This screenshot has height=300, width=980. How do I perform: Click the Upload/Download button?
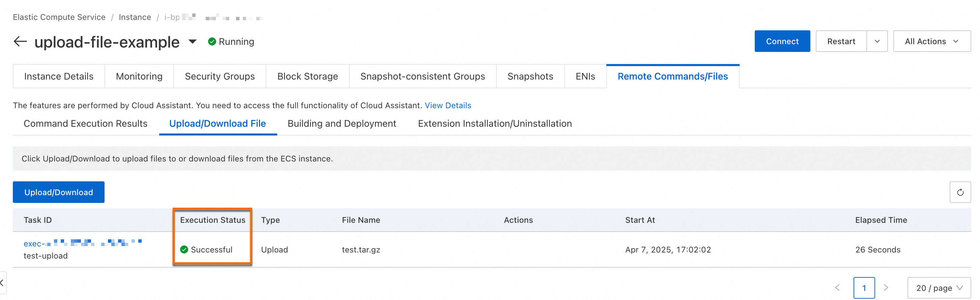click(59, 192)
